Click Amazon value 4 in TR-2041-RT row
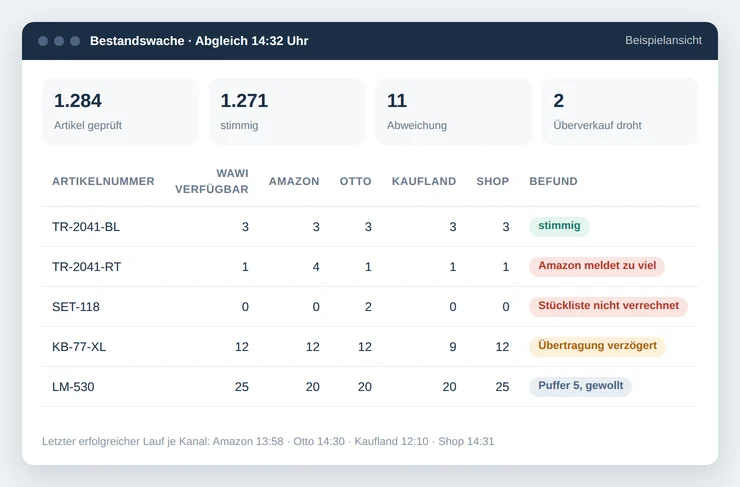The image size is (740, 487). pos(316,267)
